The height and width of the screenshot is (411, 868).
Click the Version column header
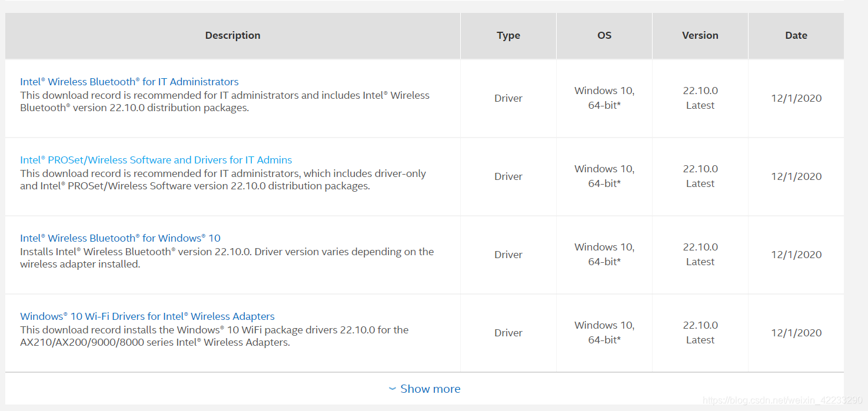pyautogui.click(x=700, y=35)
